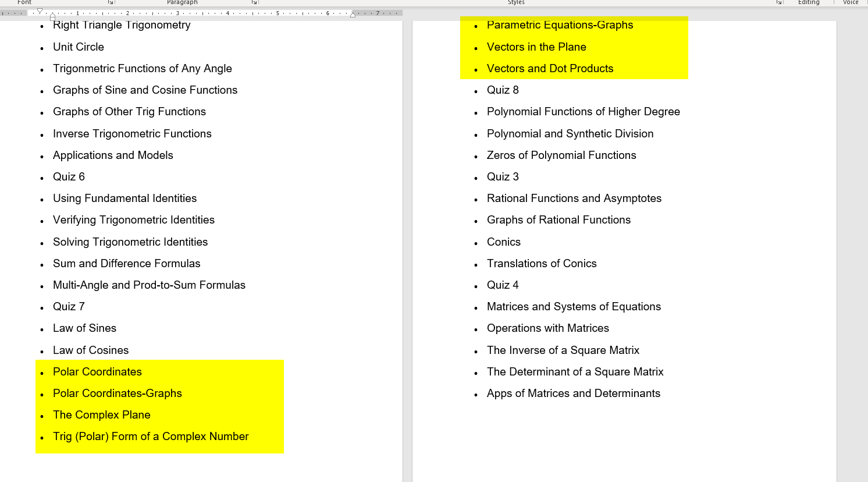Click 'Zeros of Polynomial Functions' line
The height and width of the screenshot is (482, 868).
[561, 155]
